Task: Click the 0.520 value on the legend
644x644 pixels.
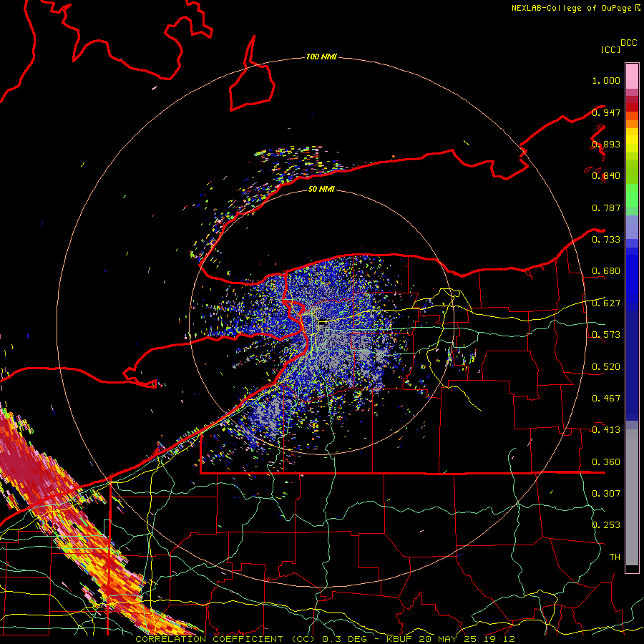Action: (606, 367)
